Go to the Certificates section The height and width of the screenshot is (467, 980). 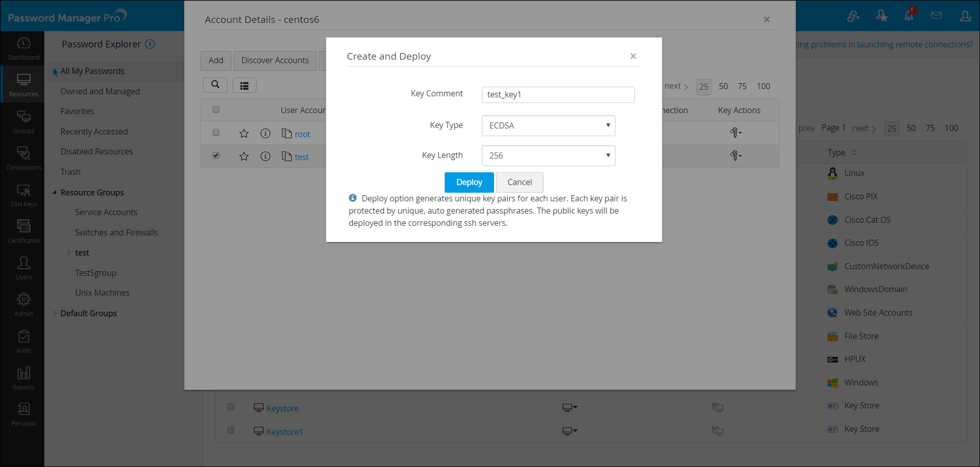click(23, 231)
